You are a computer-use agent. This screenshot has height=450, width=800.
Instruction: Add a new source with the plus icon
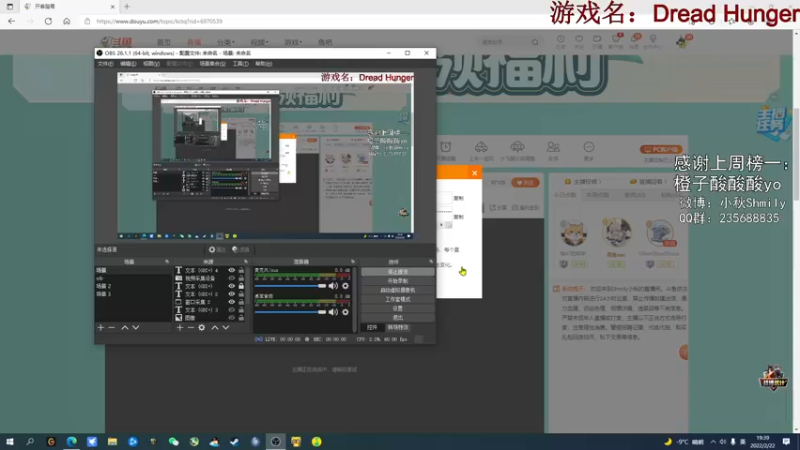pos(180,328)
